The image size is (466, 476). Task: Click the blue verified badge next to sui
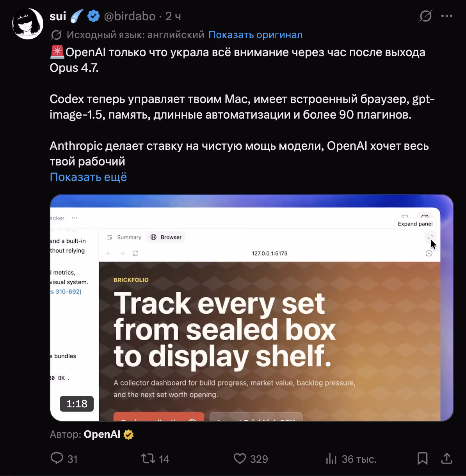click(x=93, y=16)
